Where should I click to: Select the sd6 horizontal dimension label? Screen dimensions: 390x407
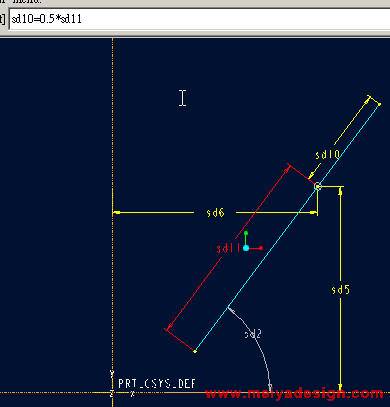point(215,212)
